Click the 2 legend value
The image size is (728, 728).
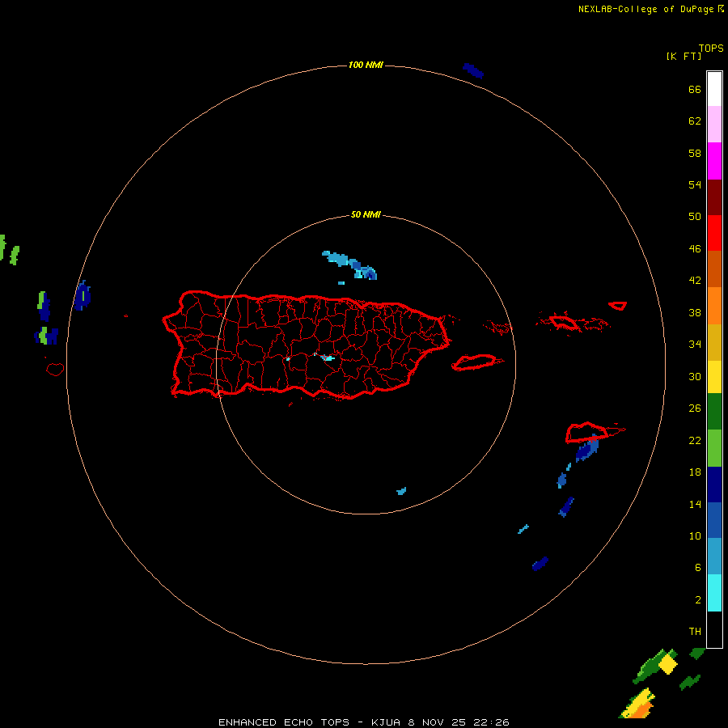(x=697, y=600)
